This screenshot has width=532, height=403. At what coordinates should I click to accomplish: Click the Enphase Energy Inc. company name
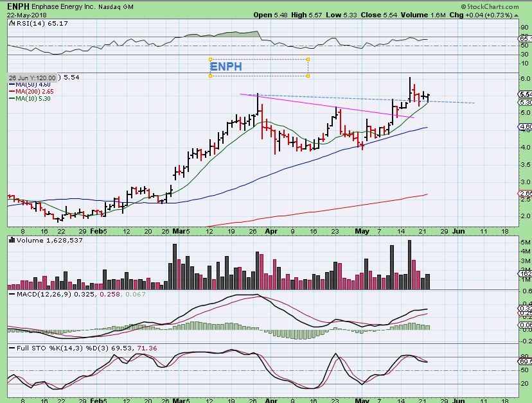pyautogui.click(x=64, y=7)
